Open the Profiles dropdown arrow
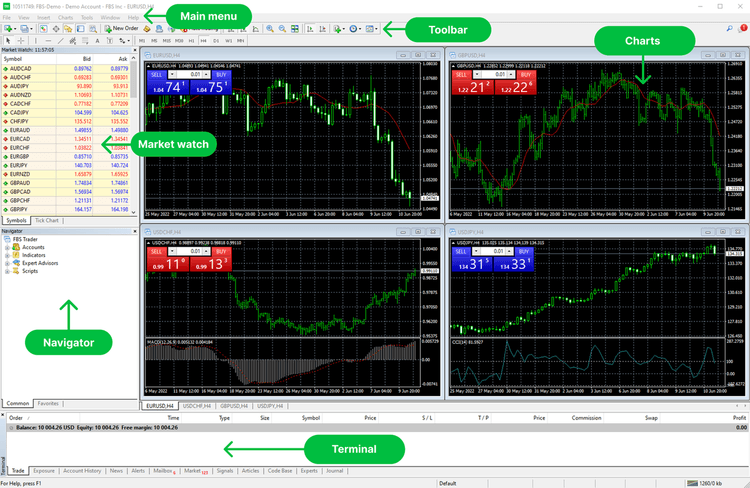This screenshot has width=750, height=488. pyautogui.click(x=32, y=29)
